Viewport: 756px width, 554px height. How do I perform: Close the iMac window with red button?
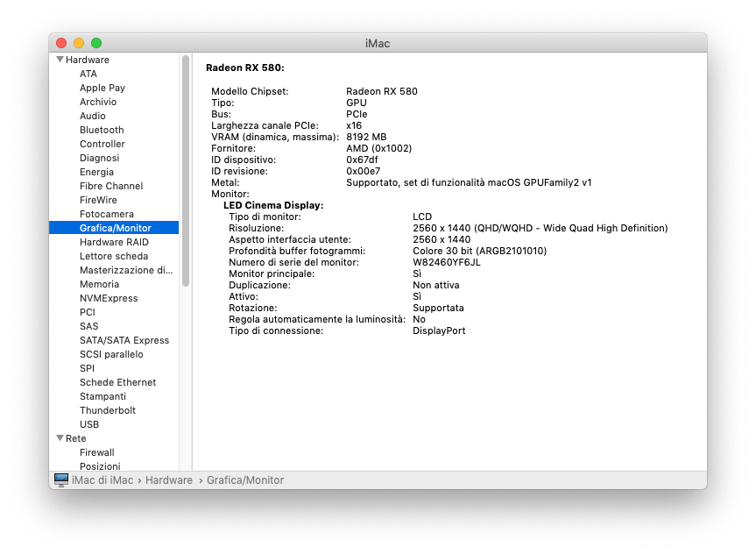click(x=61, y=42)
